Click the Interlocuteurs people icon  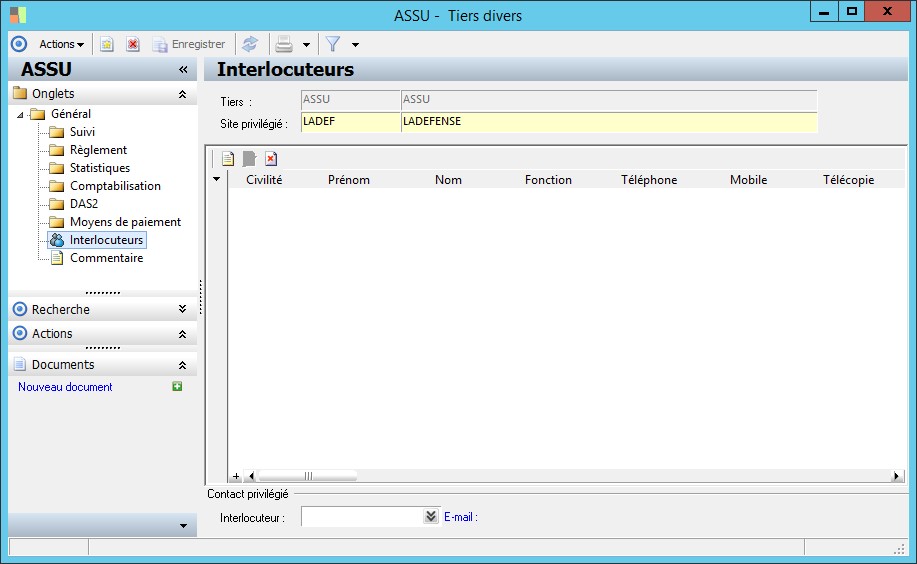coord(57,240)
